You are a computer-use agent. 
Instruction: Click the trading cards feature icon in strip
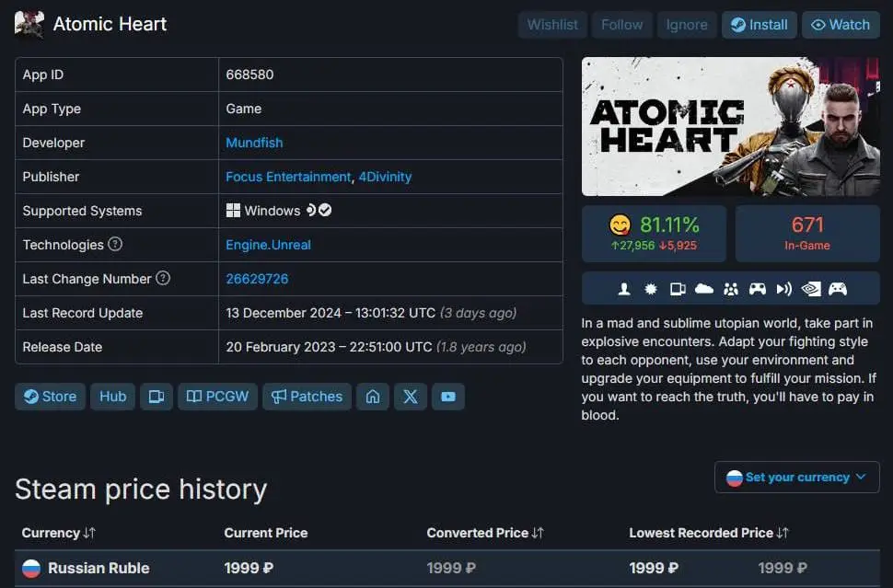pyautogui.click(x=678, y=289)
